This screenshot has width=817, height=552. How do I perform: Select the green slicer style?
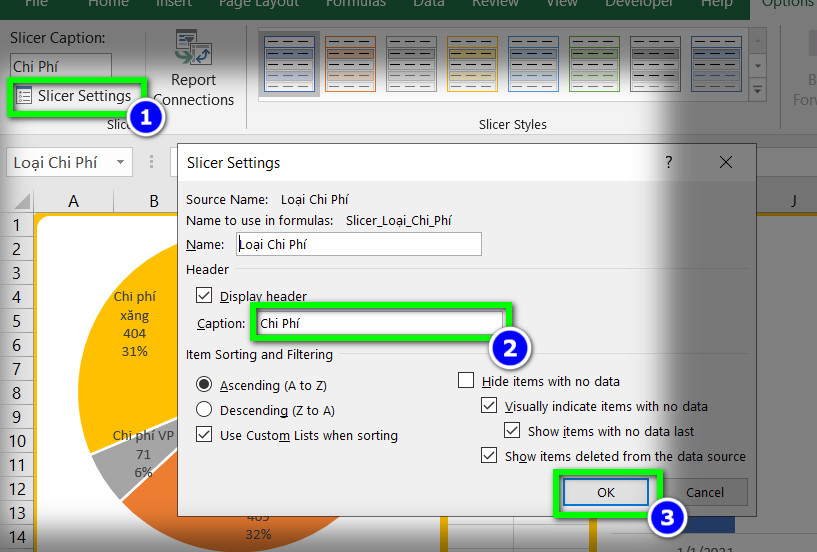pos(594,64)
